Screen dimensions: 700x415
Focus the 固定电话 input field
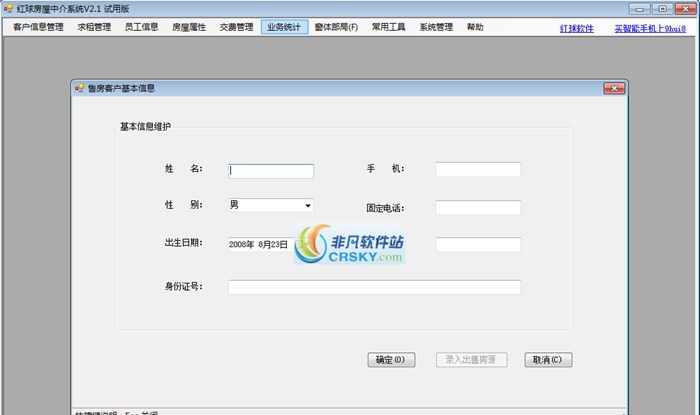[x=478, y=208]
